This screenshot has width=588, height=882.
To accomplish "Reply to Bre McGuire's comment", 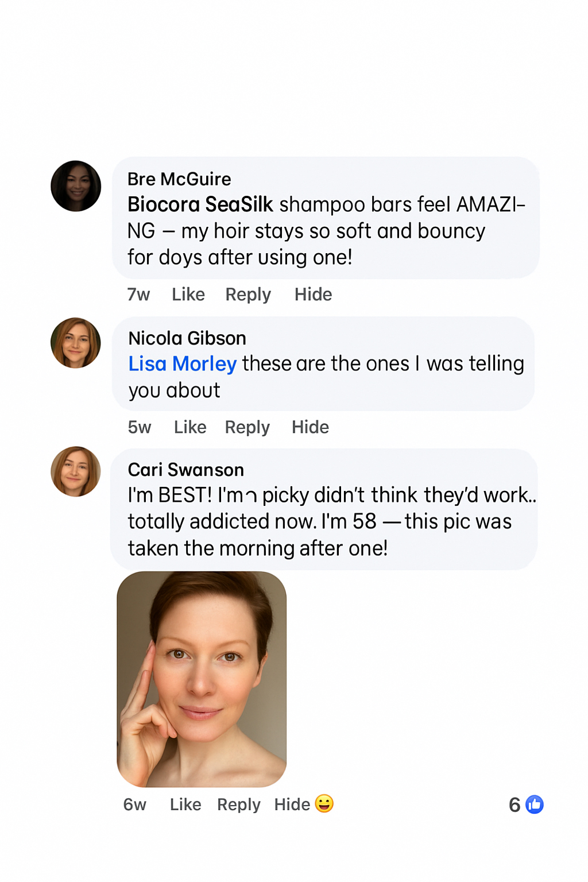I will 248,295.
